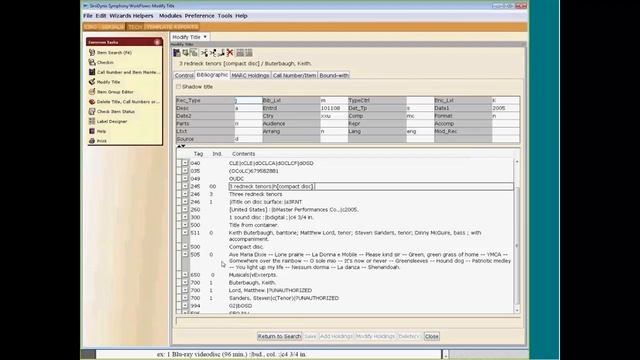Open the Edit menu
The image size is (640, 360).
(x=101, y=16)
